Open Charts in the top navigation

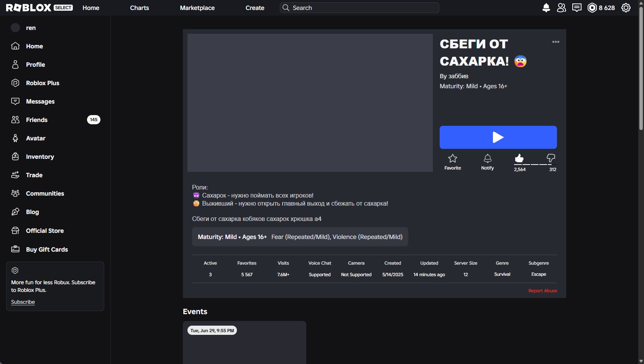[140, 8]
